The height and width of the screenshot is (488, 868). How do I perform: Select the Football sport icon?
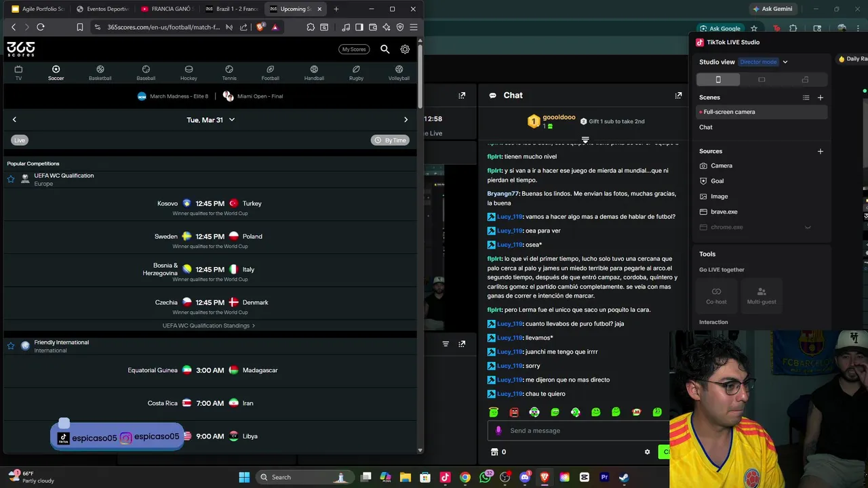click(270, 73)
